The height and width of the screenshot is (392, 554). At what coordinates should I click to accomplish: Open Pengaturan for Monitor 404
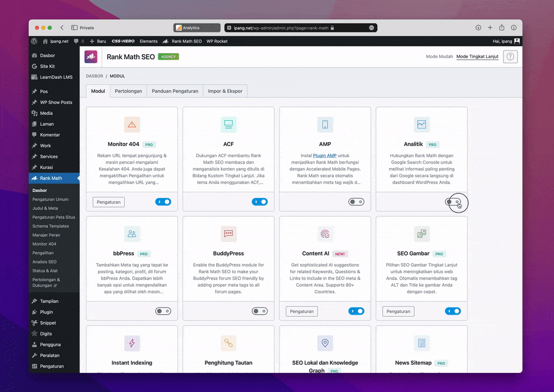coord(109,202)
